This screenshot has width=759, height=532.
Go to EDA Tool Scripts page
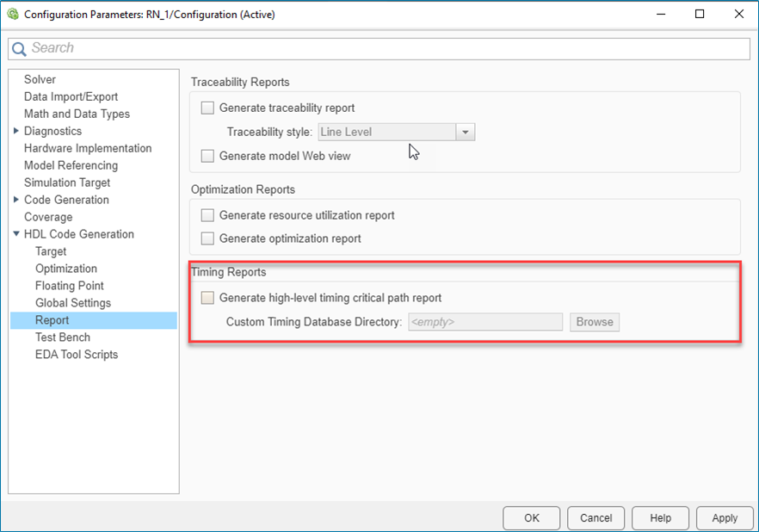(77, 355)
